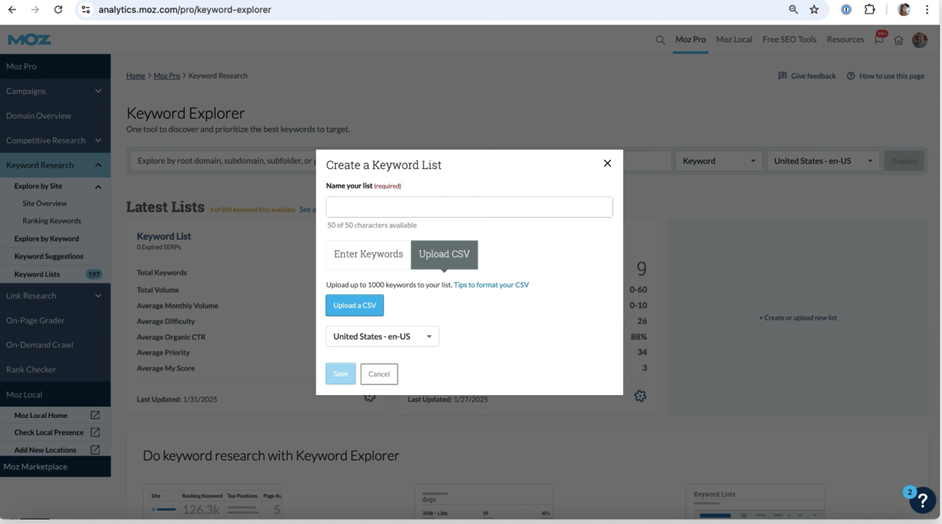Click the Name your list input field
Screen dimensions: 942x524
pyautogui.click(x=469, y=207)
